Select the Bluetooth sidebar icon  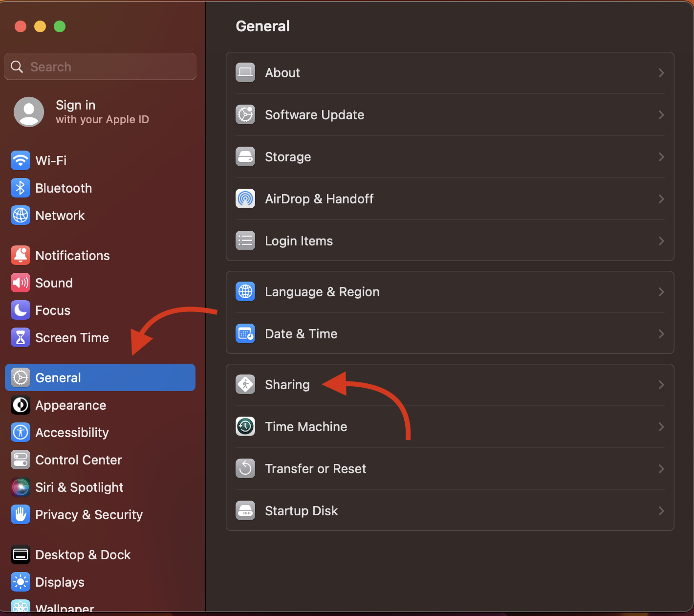coord(21,188)
